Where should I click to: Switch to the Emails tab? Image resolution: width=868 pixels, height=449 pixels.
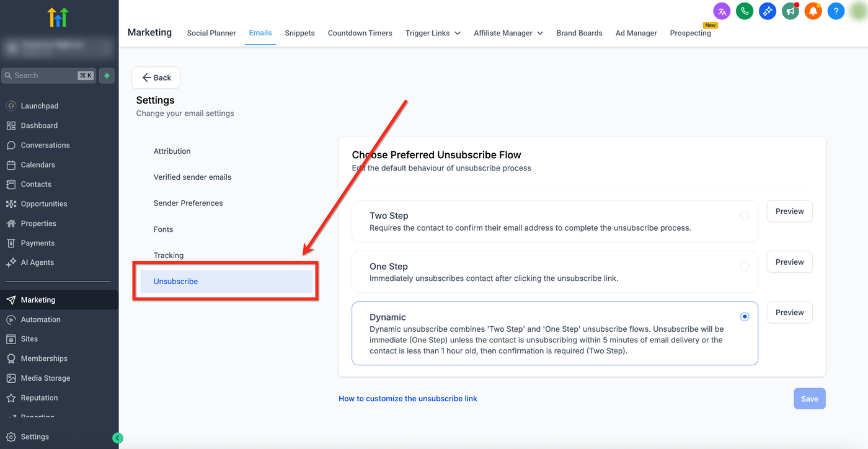tap(260, 33)
